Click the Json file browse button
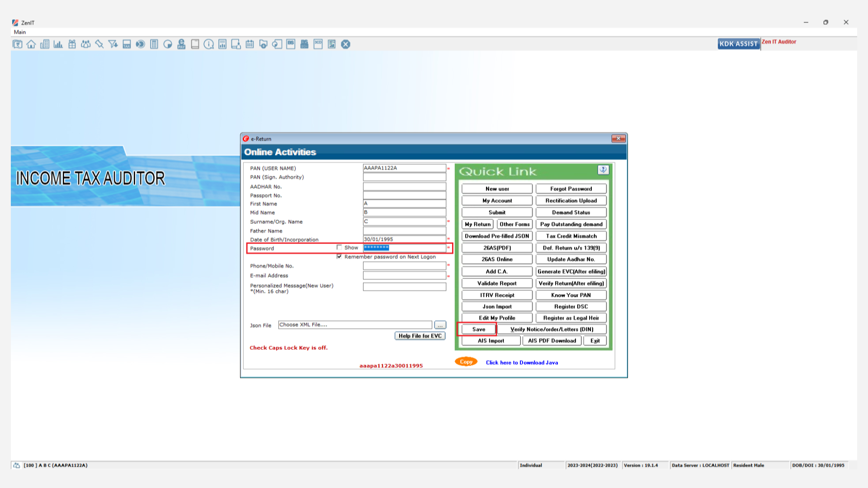 point(440,325)
